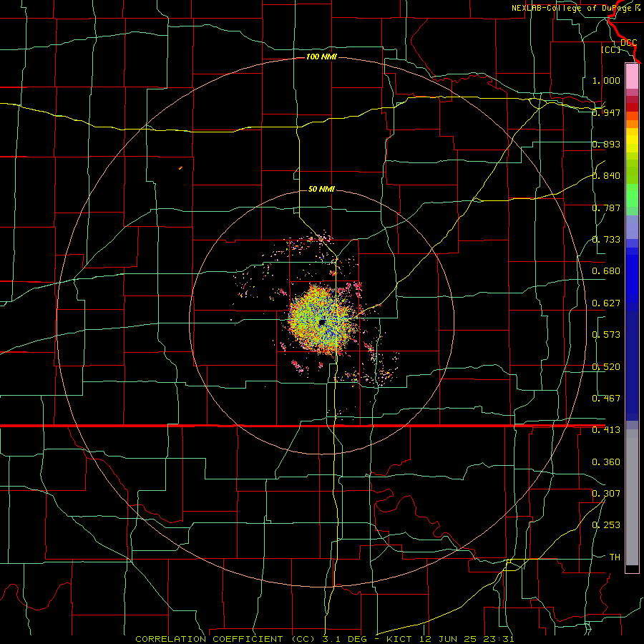
Task: Select the 0.893 scale value
Action: click(606, 144)
